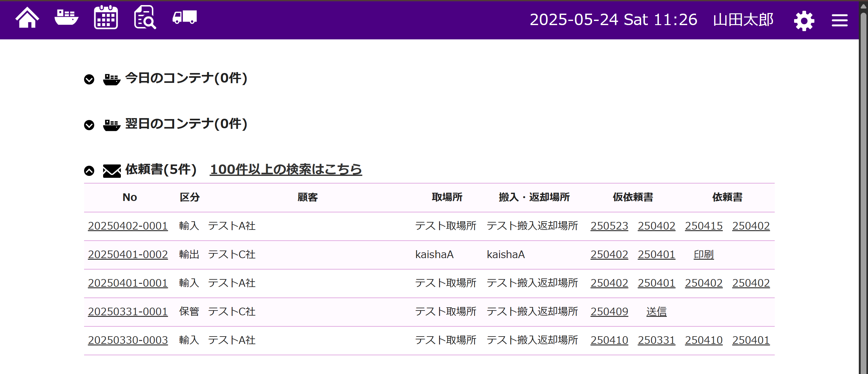The width and height of the screenshot is (868, 374).
Task: Click the date time display in header
Action: (613, 20)
